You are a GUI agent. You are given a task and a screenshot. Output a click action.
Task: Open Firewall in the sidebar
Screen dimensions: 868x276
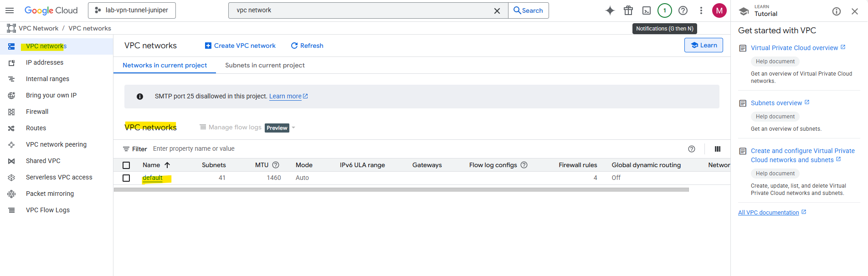(56, 112)
